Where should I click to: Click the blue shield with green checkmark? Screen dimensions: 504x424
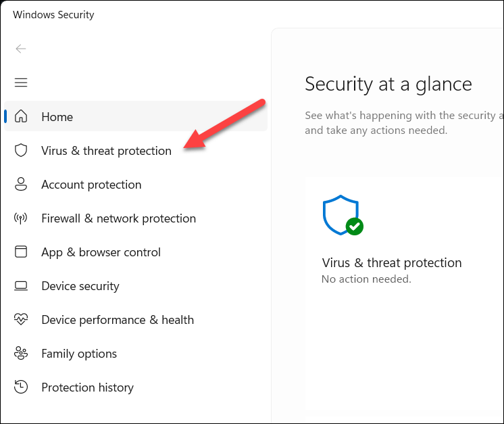point(343,215)
